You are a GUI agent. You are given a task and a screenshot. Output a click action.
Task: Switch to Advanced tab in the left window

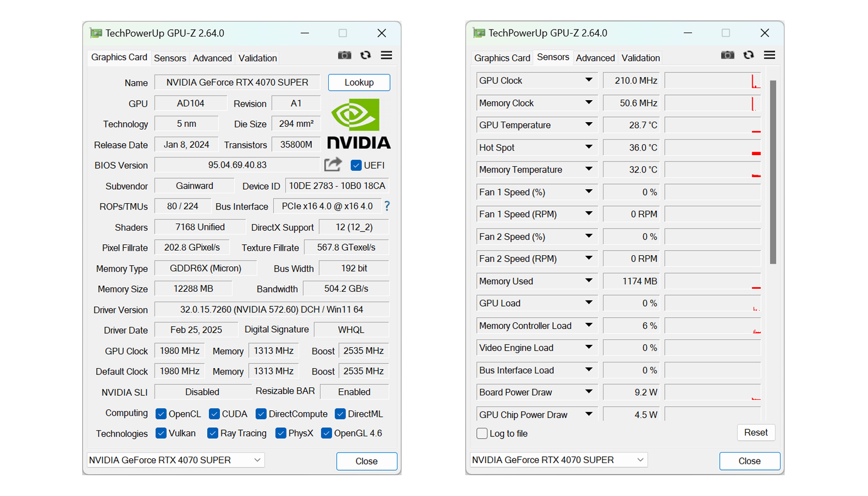pyautogui.click(x=212, y=58)
